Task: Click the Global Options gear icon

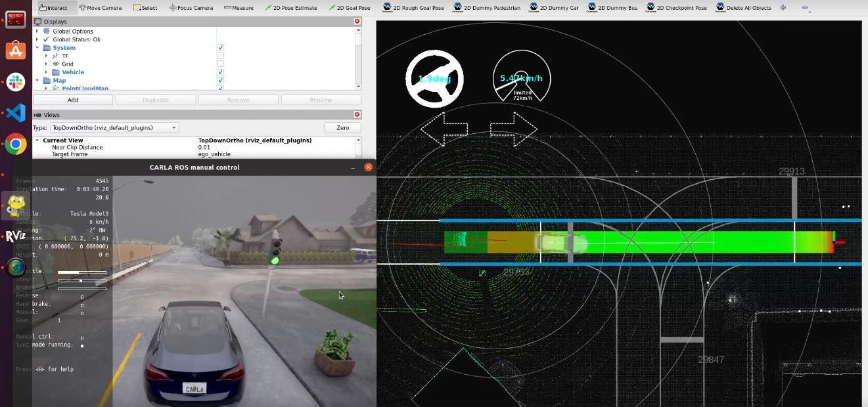Action: [x=47, y=31]
